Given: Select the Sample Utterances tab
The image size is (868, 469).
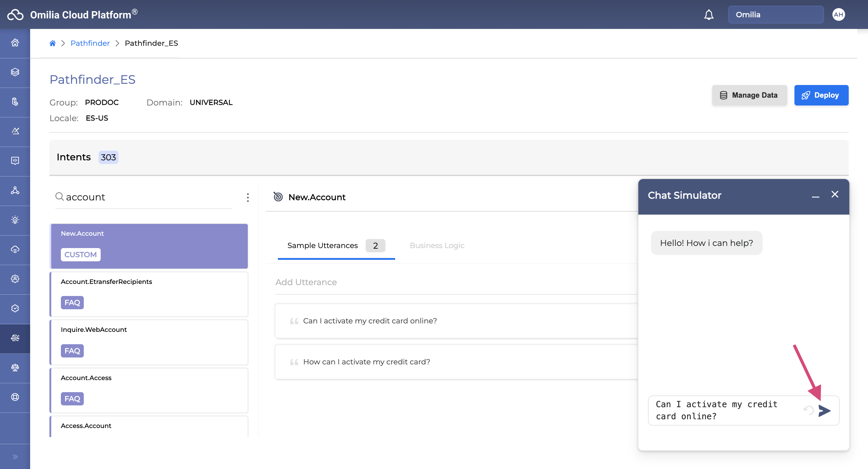Looking at the screenshot, I should [x=322, y=245].
